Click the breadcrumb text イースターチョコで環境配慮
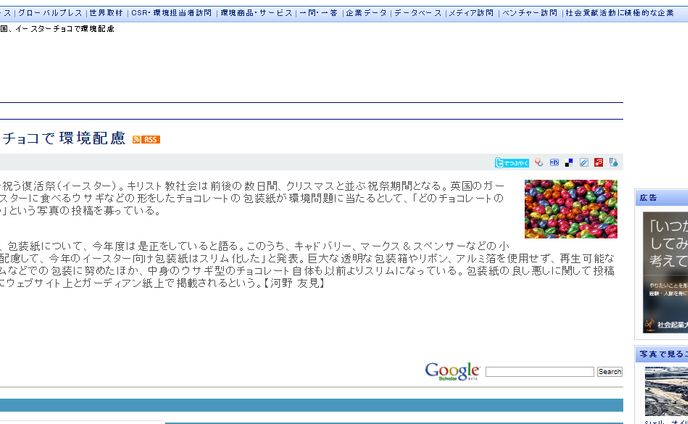Image resolution: width=688 pixels, height=424 pixels. (x=64, y=29)
